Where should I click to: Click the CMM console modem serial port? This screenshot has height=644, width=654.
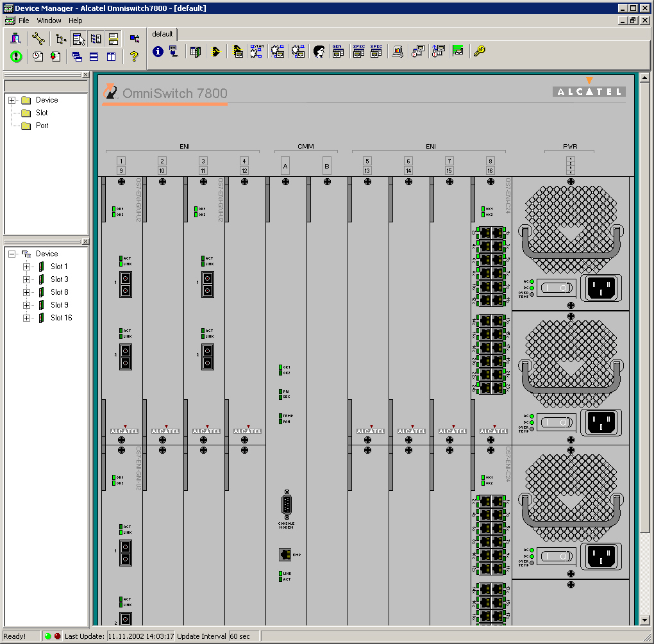click(x=287, y=505)
